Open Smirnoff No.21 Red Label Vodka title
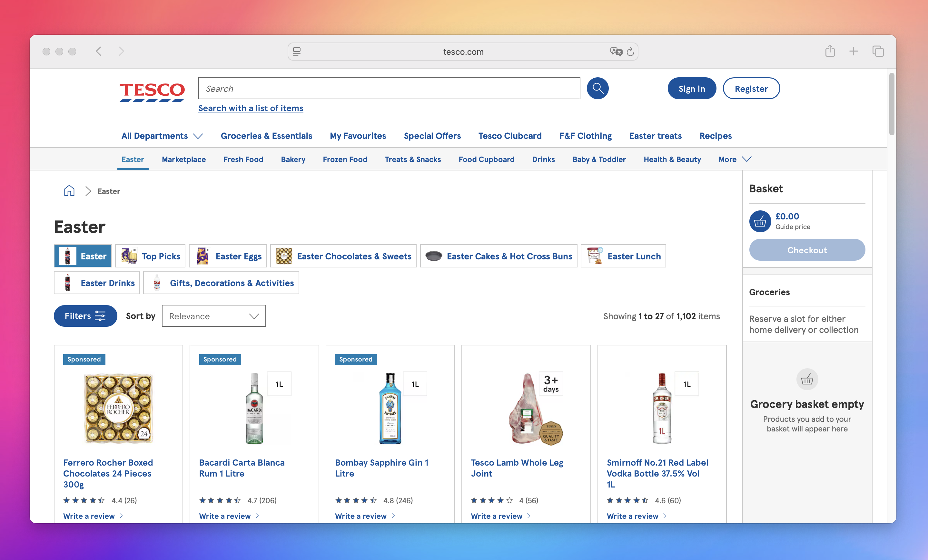 click(657, 473)
